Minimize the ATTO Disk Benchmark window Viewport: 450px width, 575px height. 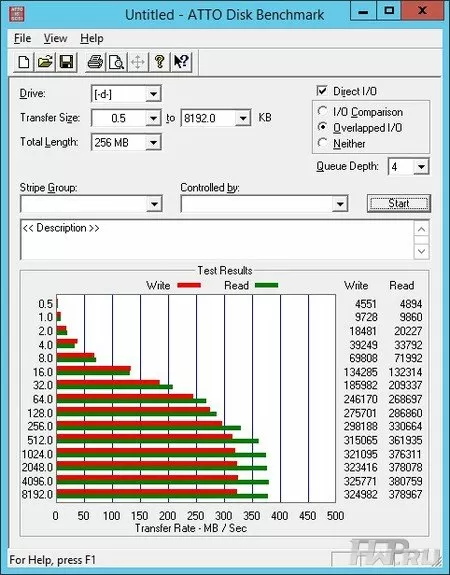pos(363,11)
